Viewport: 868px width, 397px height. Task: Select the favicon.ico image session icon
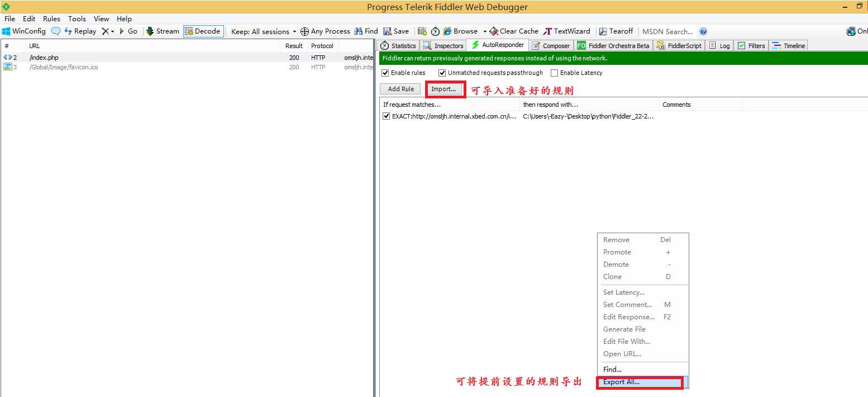(x=7, y=67)
